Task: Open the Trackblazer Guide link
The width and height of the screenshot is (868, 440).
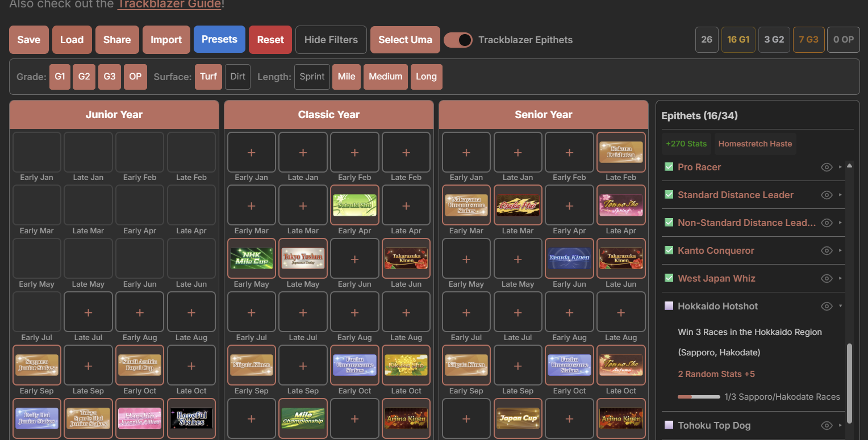Action: pyautogui.click(x=169, y=4)
